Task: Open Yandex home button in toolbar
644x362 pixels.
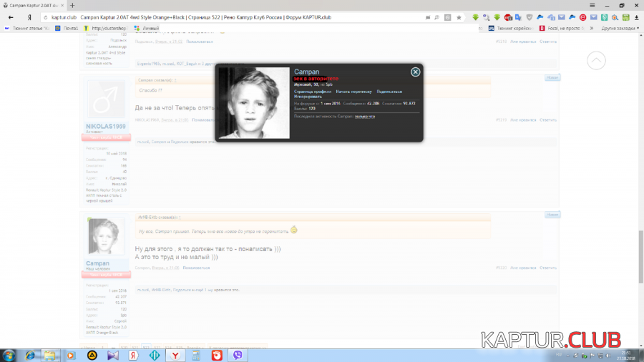Action: tap(29, 17)
